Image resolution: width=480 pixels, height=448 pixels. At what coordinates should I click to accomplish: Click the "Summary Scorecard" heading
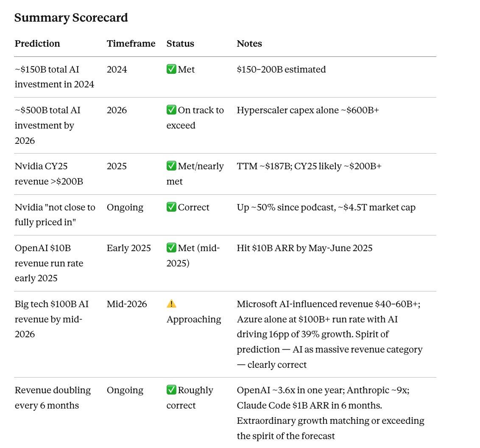(71, 17)
